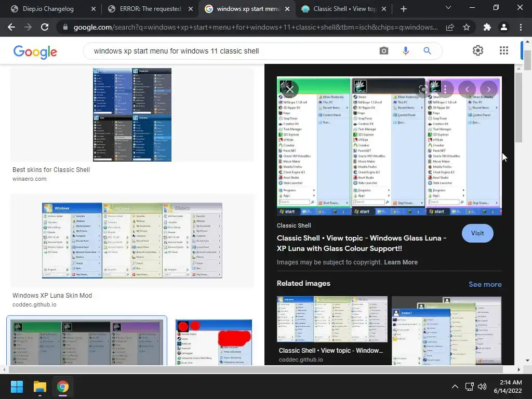532x399 pixels.
Task: Click page vertical scrollbar thumb
Action: click(x=527, y=60)
